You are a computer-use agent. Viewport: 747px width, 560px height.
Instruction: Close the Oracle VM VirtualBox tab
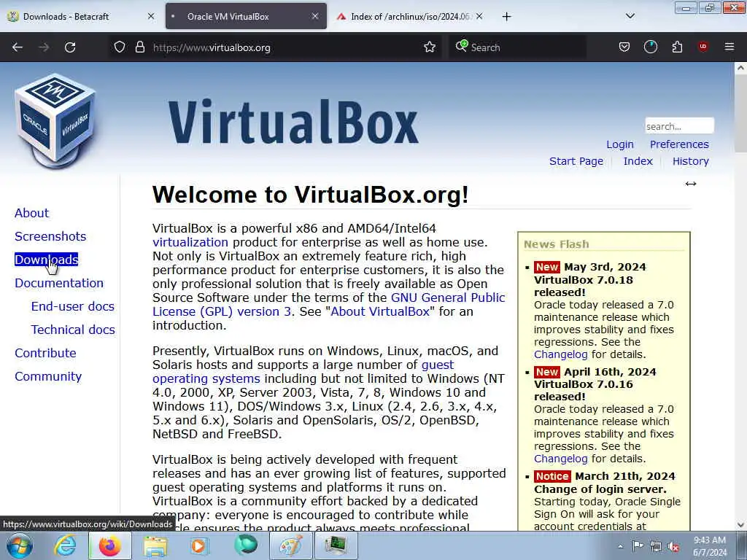pyautogui.click(x=315, y=17)
